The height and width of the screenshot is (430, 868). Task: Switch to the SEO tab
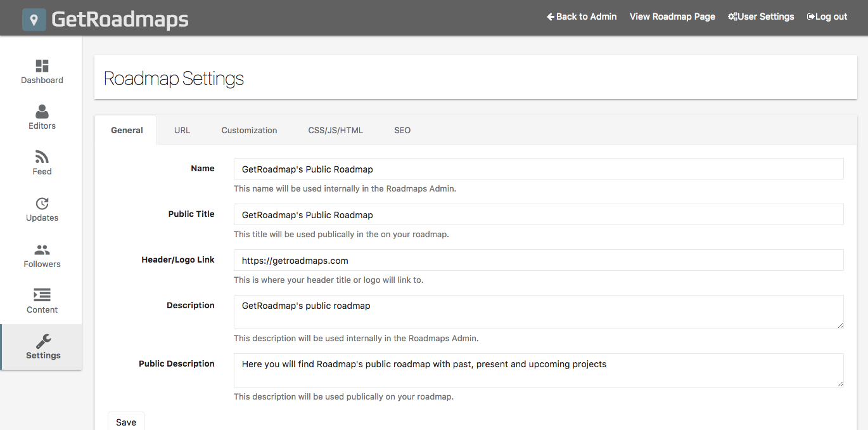coord(402,130)
